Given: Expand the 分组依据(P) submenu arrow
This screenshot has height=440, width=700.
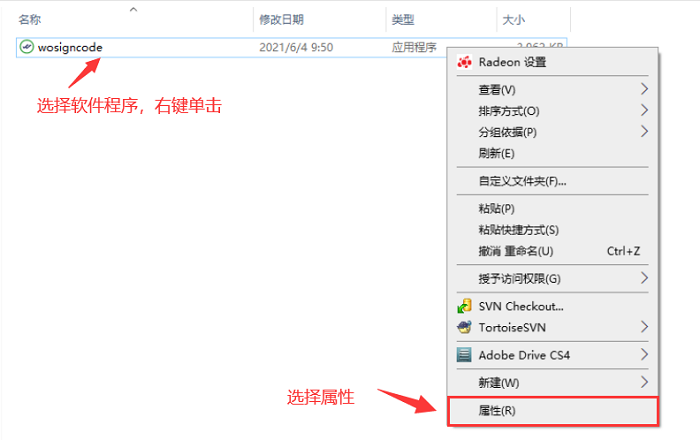Looking at the screenshot, I should 644,132.
